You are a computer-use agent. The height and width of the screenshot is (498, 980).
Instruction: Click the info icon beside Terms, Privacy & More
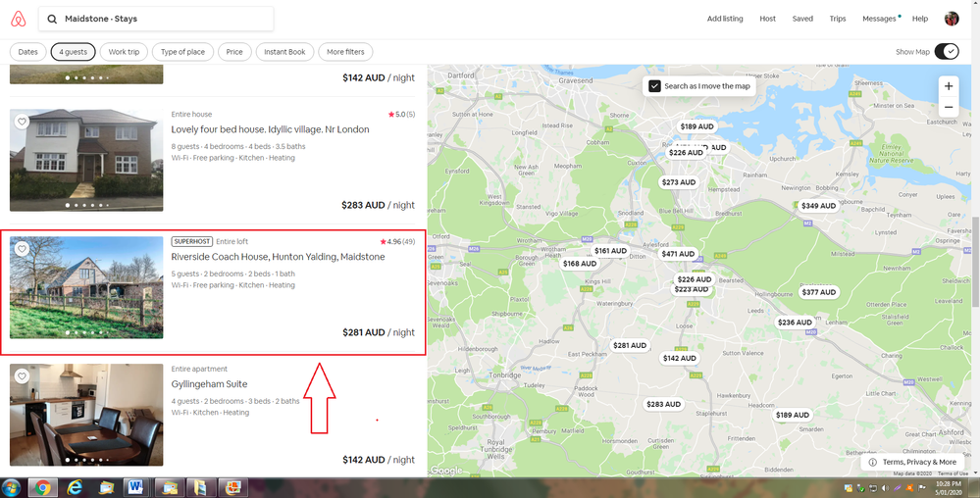[872, 463]
